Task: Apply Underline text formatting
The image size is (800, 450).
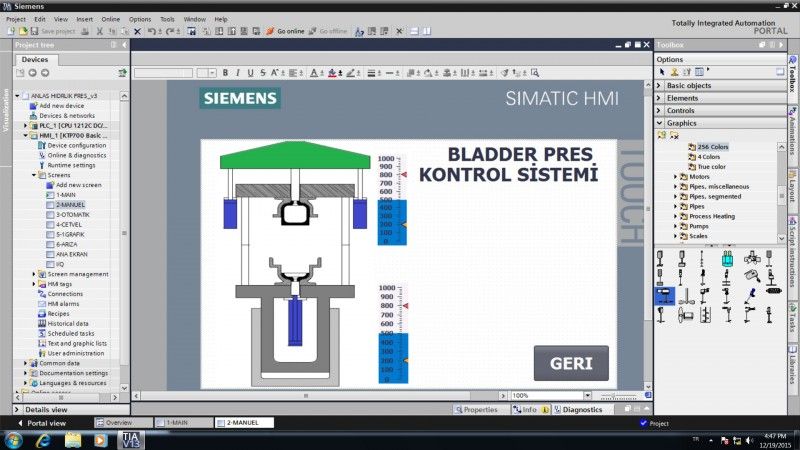Action: click(x=251, y=73)
